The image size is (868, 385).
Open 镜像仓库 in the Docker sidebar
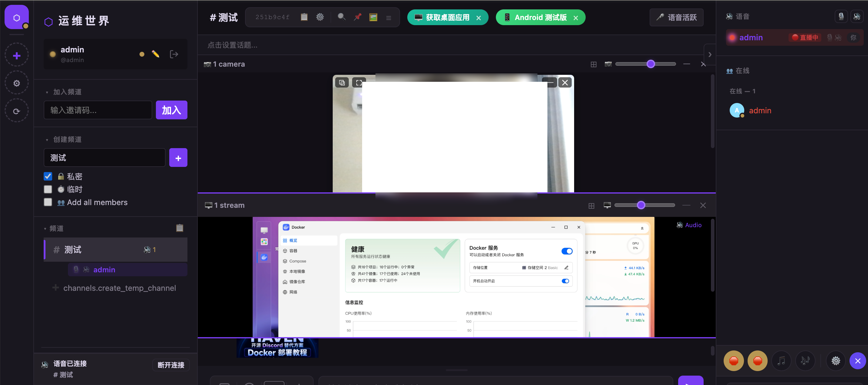309,282
